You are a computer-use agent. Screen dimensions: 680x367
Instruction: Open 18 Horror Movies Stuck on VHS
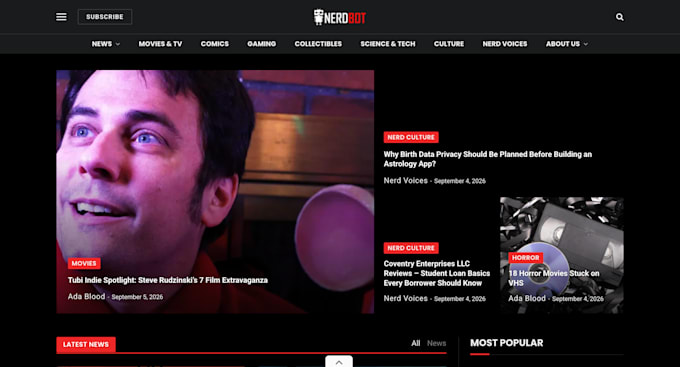(x=554, y=278)
